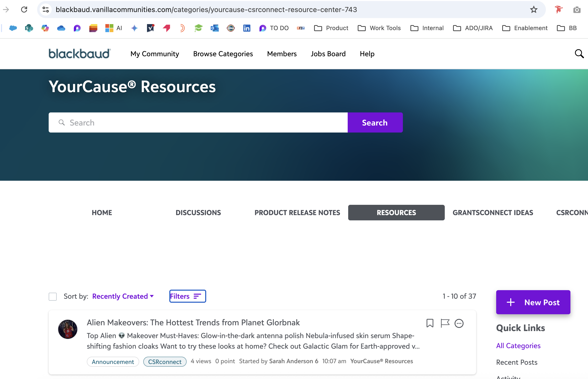The image size is (588, 379).
Task: Open the Microsoft AI bookmark
Action: point(114,28)
